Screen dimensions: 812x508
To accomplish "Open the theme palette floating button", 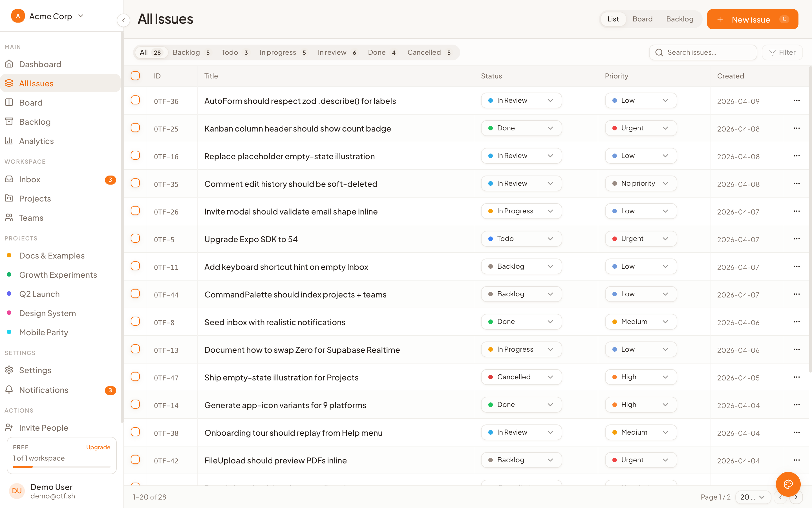I will tap(788, 484).
